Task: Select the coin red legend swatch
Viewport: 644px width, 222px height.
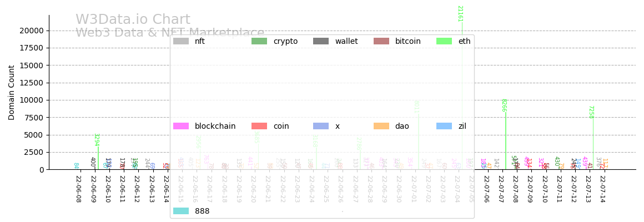Action: (x=259, y=126)
